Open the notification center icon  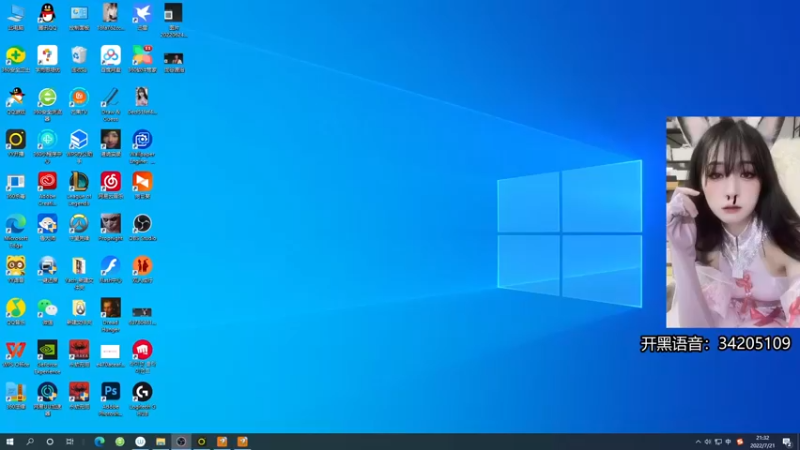click(787, 442)
